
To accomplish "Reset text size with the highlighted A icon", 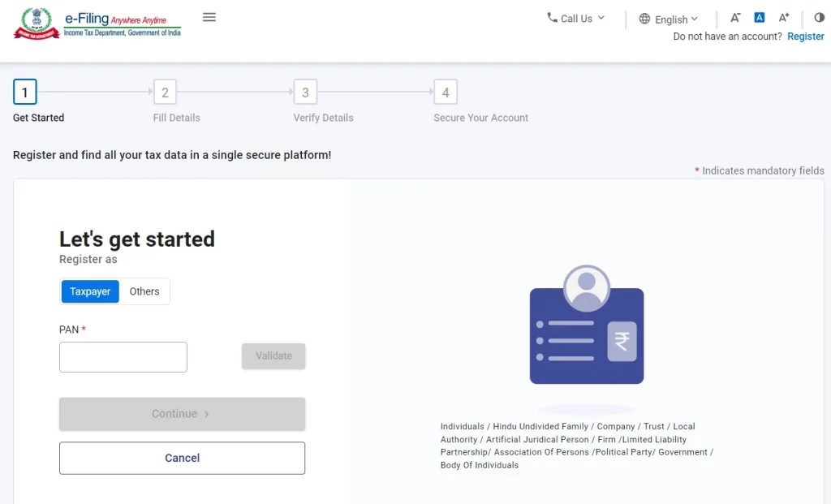I will 759,17.
